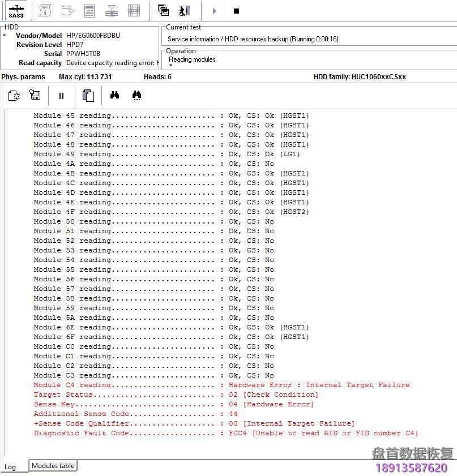Select the Log tab
Viewport: 457px width, 476px height.
click(x=11, y=467)
